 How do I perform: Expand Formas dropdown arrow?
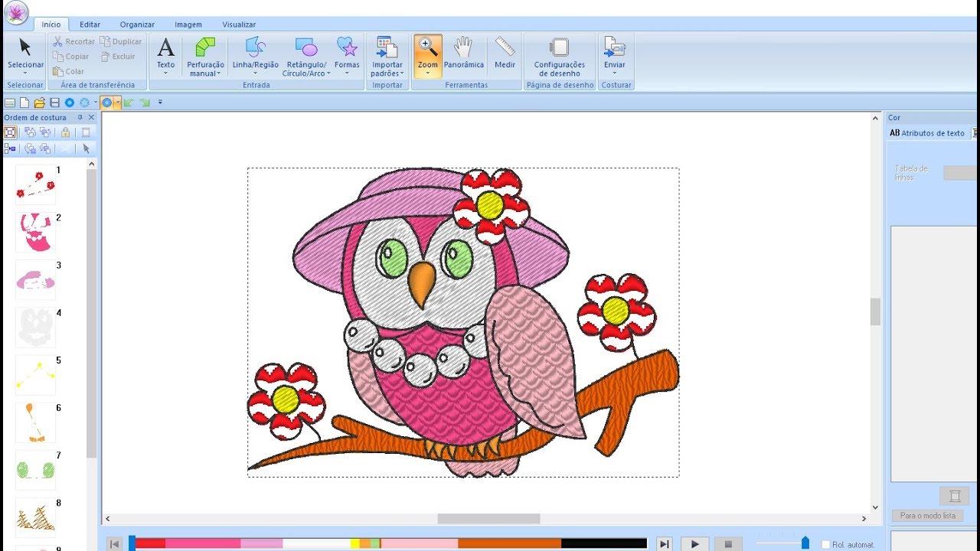click(347, 74)
